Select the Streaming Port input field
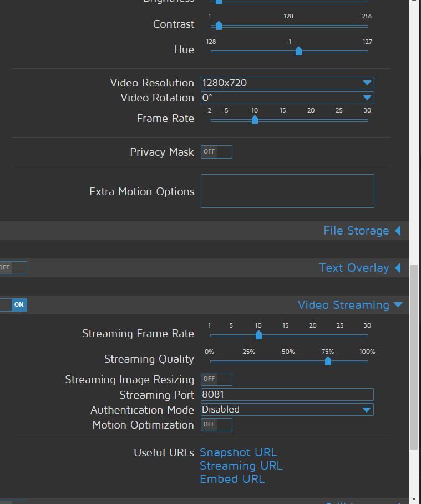Viewport: 421px width, 504px height. (287, 394)
